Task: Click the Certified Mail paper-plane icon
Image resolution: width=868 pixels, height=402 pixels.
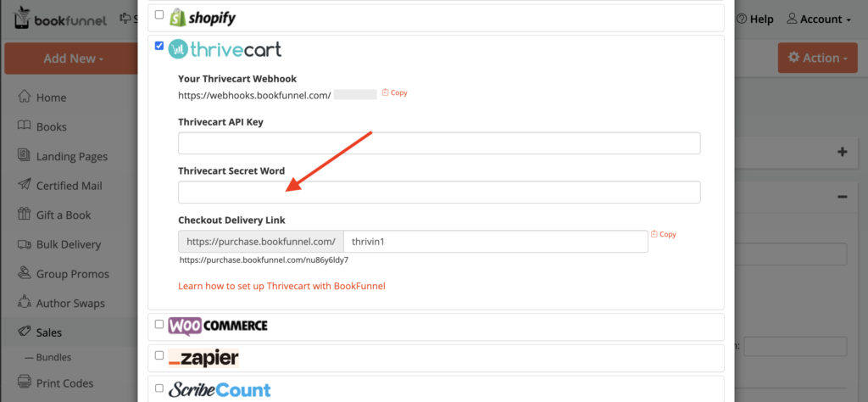Action: 24,185
